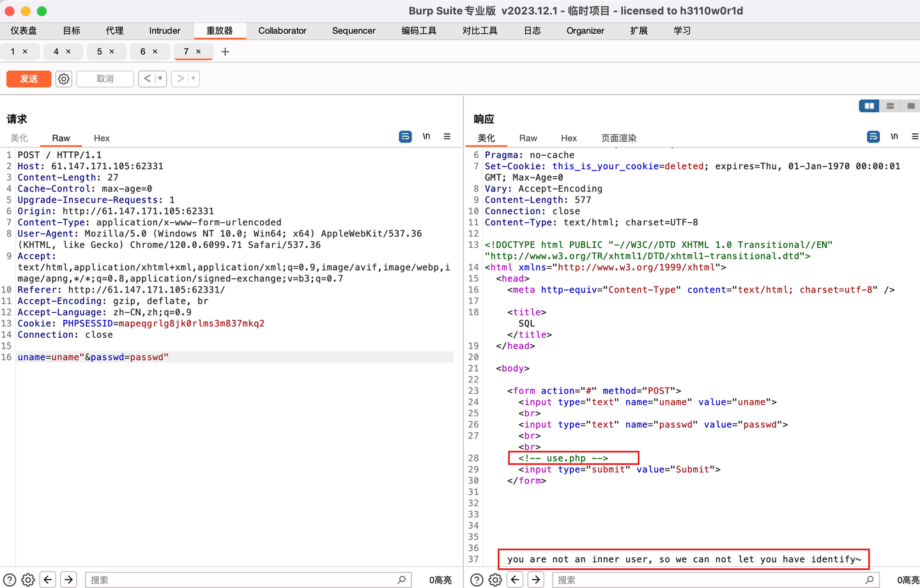
Task: Click inside the bottom search input field
Action: coord(243,580)
